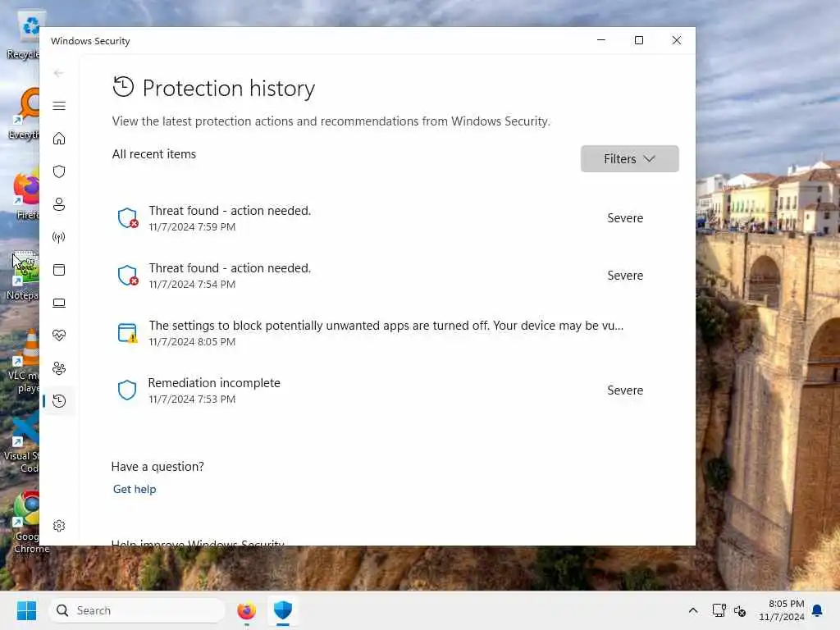Open the Get help link
The image size is (840, 630).
[x=135, y=489]
